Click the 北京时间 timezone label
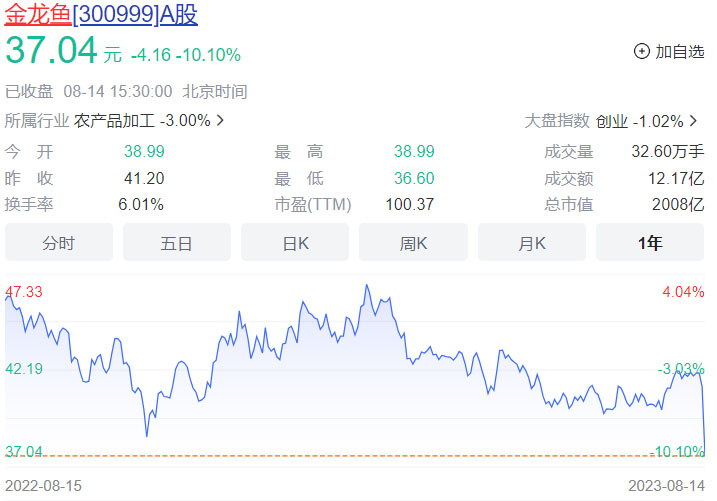The height and width of the screenshot is (501, 717). point(214,91)
